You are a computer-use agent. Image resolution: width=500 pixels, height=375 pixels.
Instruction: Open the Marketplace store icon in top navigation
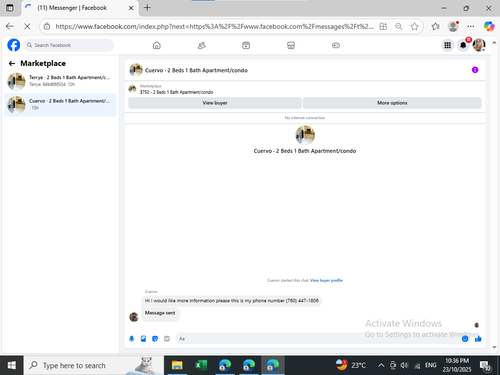tap(291, 45)
